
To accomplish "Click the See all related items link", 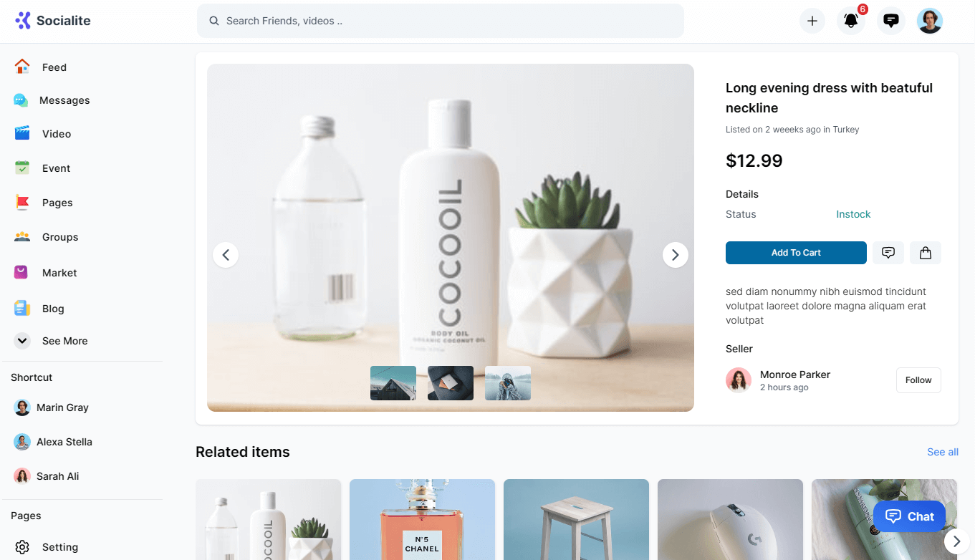I will (943, 452).
